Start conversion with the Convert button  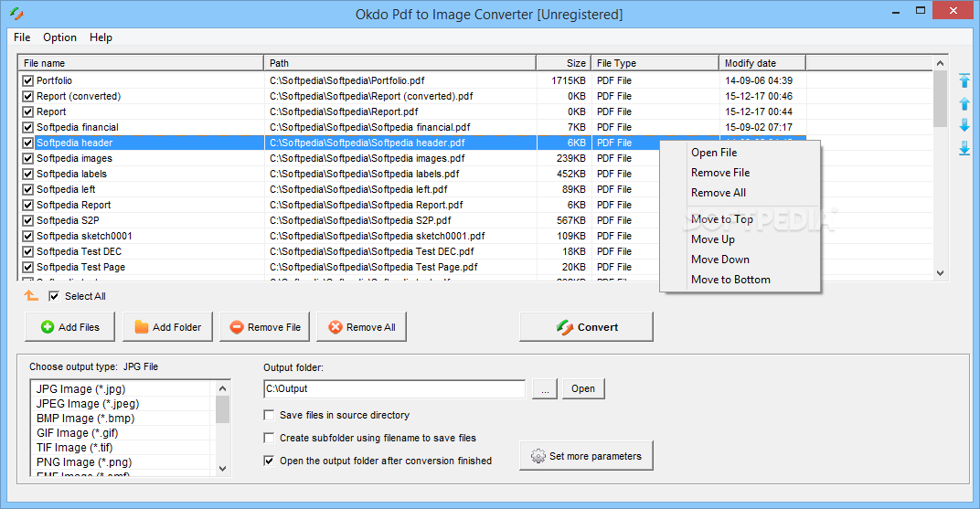tap(586, 326)
